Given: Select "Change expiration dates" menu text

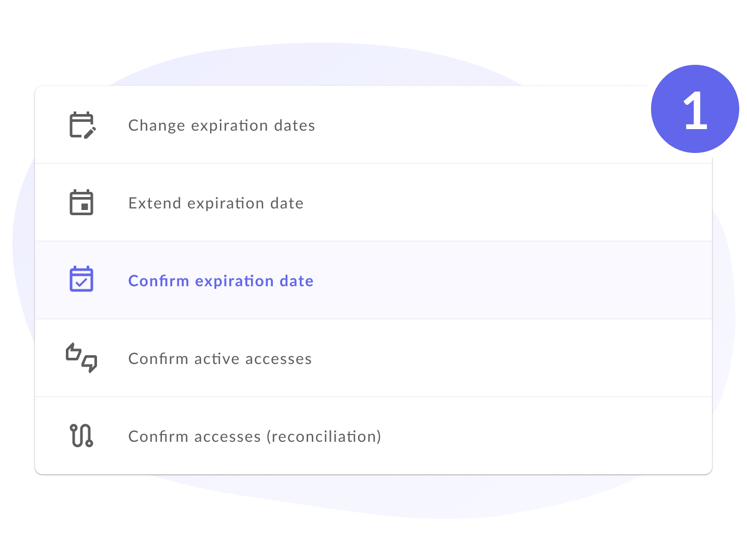Looking at the screenshot, I should pyautogui.click(x=222, y=125).
